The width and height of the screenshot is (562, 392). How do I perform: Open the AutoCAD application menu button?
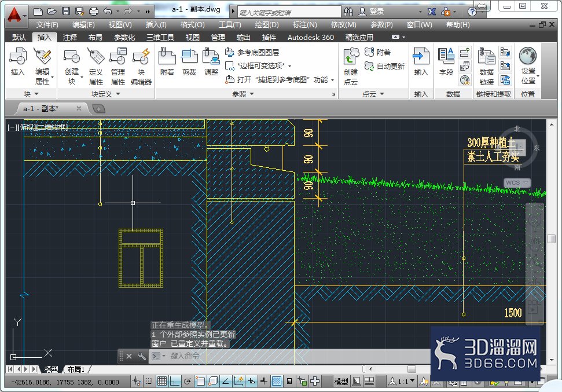click(x=16, y=16)
